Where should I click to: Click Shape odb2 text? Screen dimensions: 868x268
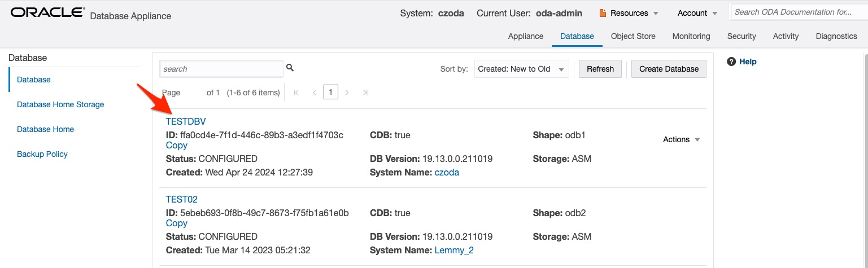[560, 213]
